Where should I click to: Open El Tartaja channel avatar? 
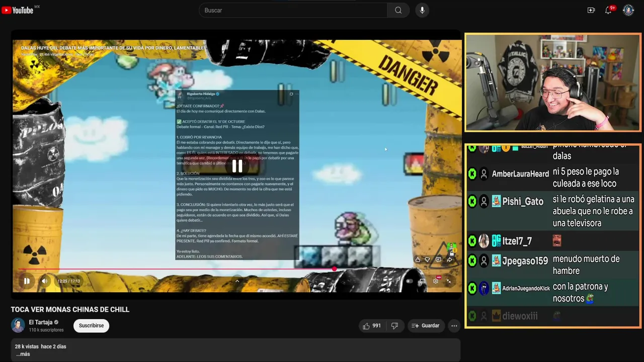tap(18, 325)
